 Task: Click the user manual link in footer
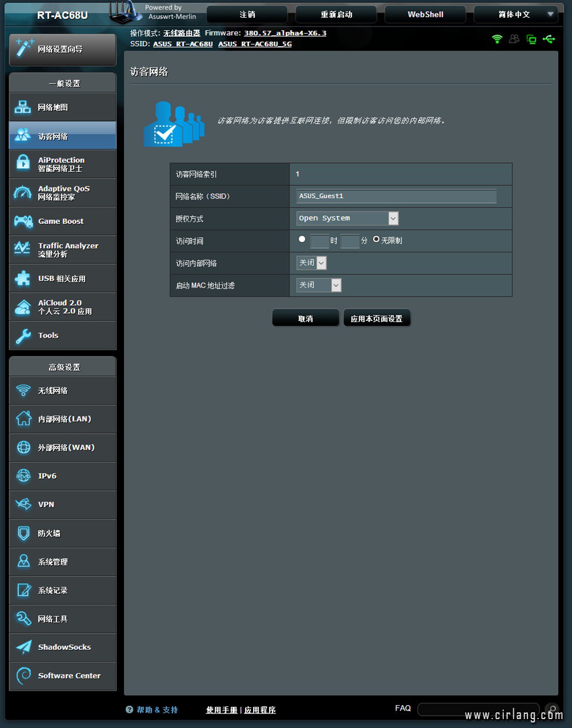click(222, 710)
